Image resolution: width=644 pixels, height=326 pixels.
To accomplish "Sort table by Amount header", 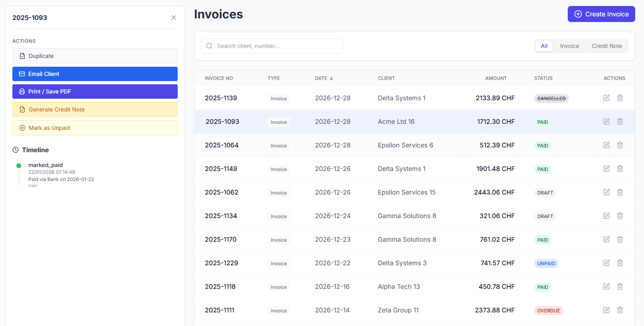I will click(x=496, y=78).
